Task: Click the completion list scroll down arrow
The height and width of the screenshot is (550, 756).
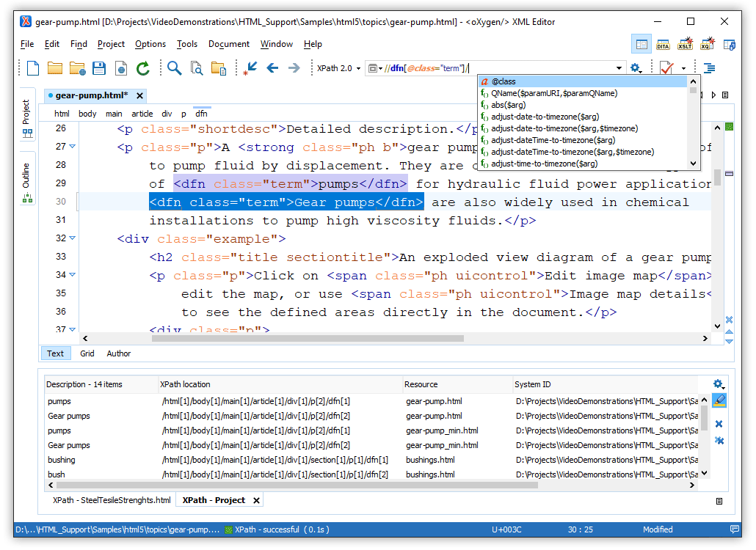Action: tap(694, 164)
